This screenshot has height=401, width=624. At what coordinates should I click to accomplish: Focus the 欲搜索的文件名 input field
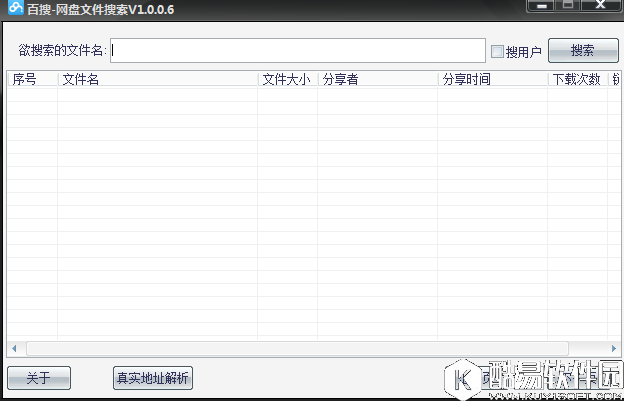pyautogui.click(x=298, y=51)
